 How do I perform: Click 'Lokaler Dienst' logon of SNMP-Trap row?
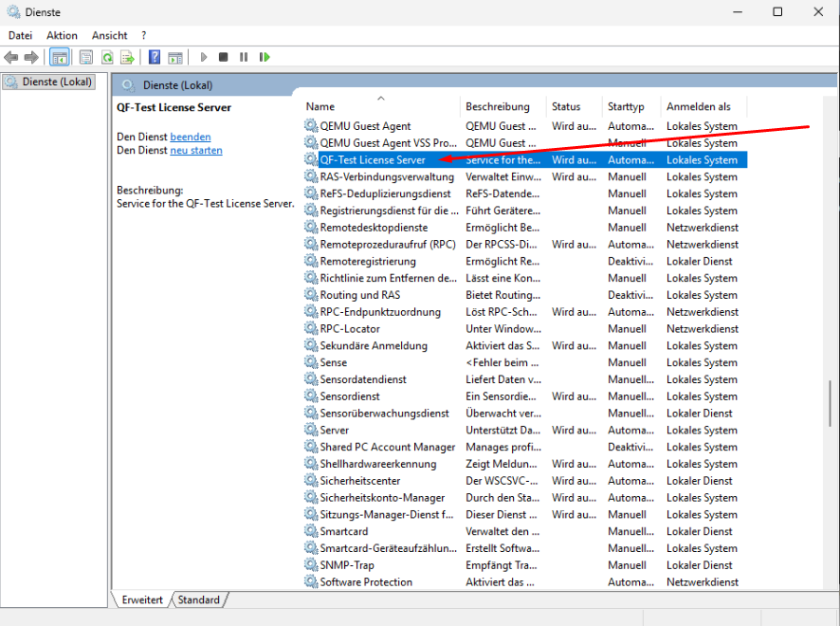coord(699,565)
